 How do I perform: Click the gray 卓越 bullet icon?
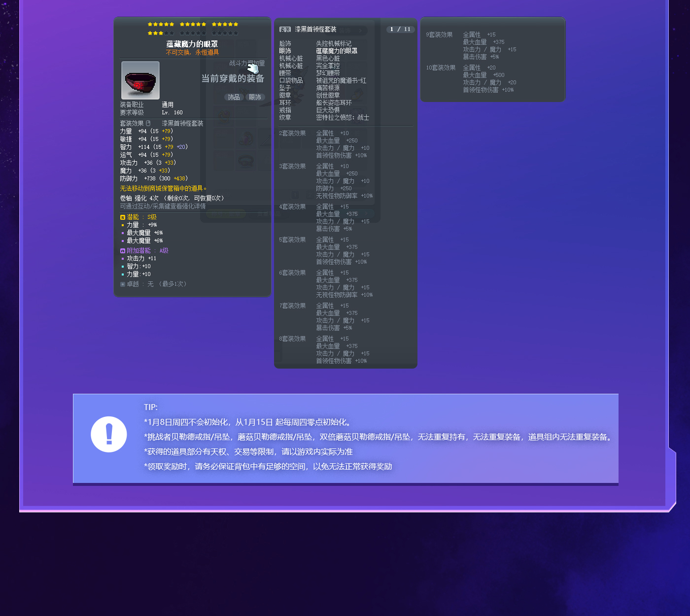(123, 284)
